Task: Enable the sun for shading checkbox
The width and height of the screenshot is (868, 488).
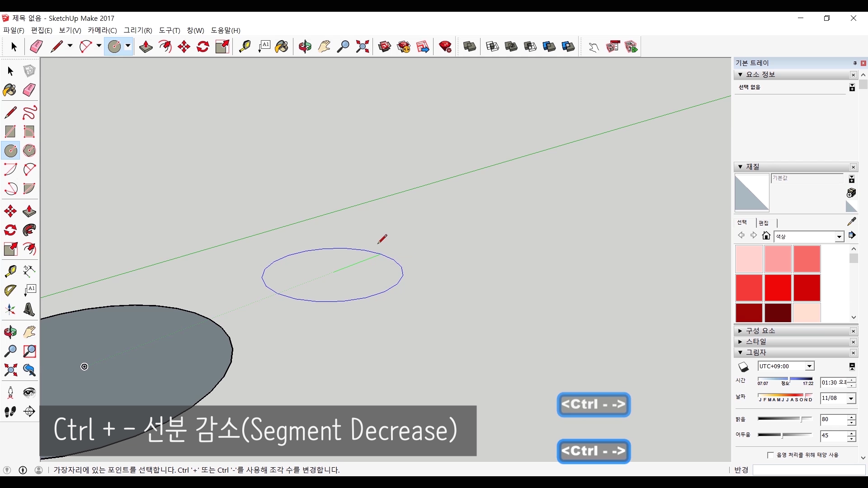Action: 770,455
